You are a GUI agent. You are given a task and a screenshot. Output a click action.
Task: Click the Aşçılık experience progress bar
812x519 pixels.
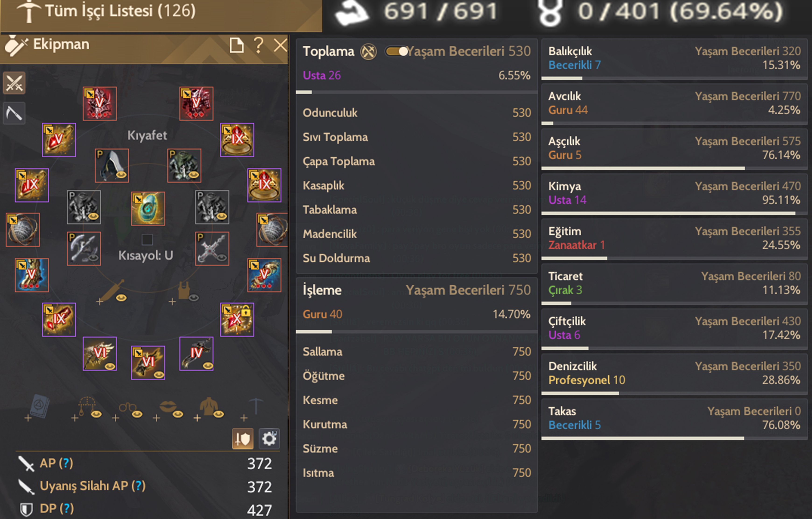coord(675,168)
